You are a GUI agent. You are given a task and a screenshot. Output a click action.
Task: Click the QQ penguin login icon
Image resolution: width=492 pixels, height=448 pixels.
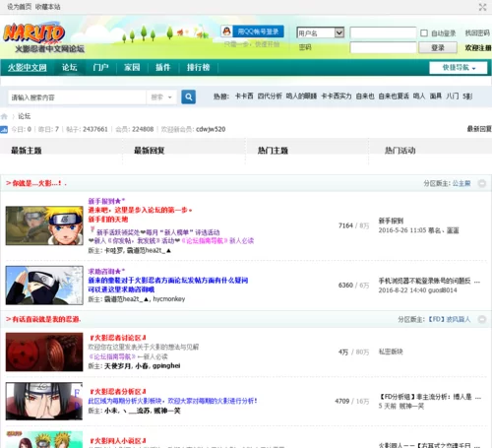226,32
